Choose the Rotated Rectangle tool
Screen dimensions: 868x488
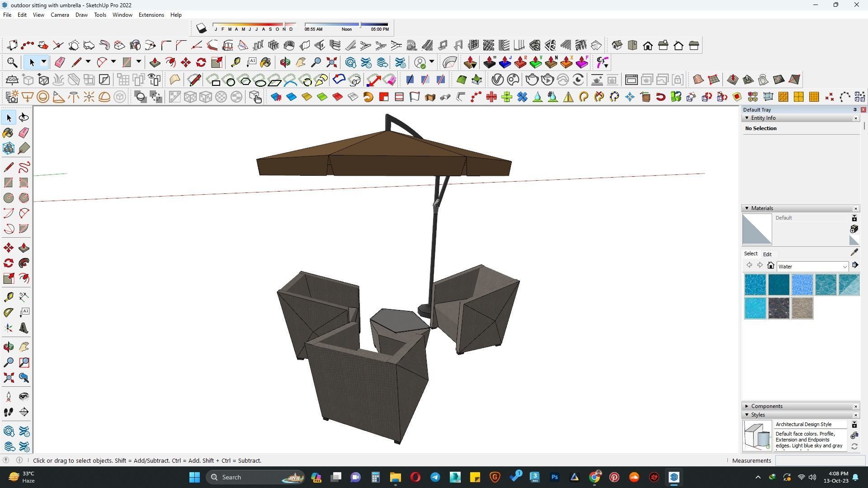24,183
